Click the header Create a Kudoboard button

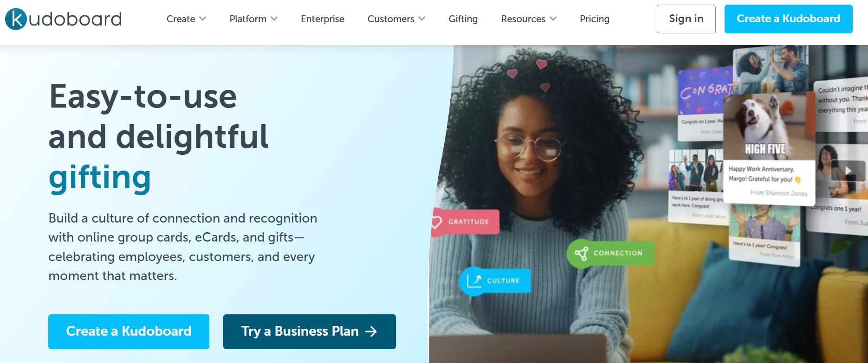coord(788,19)
